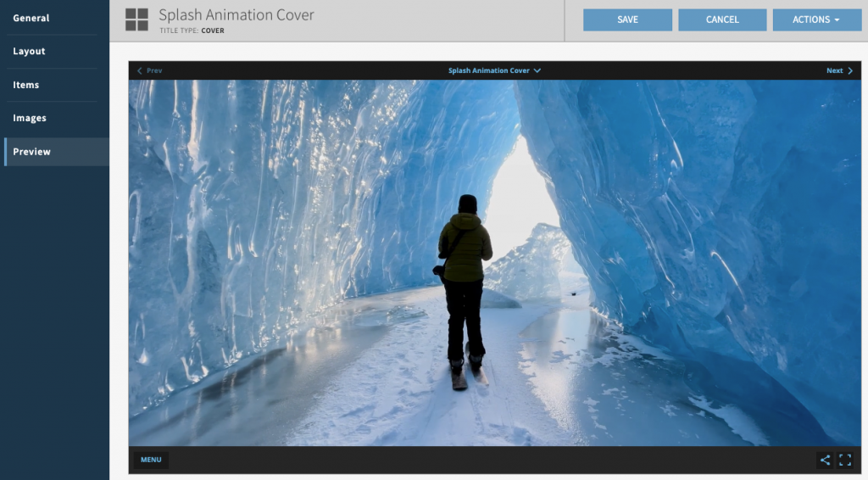Click the share icon in the preview footer

point(825,460)
